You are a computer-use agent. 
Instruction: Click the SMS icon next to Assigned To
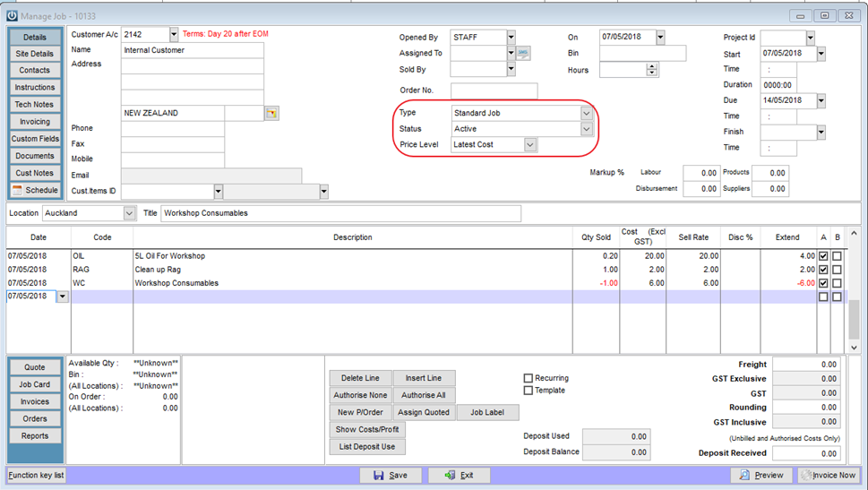coord(523,53)
